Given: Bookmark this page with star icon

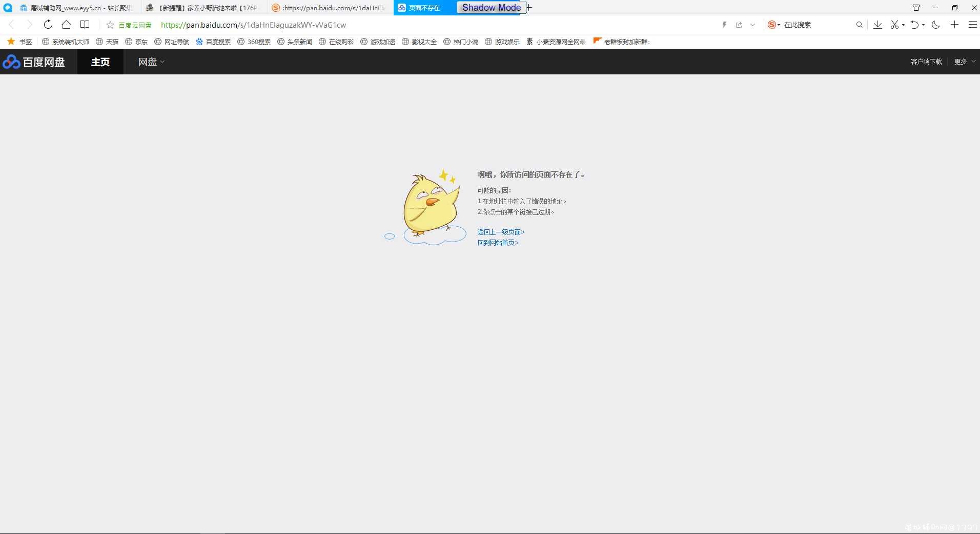Looking at the screenshot, I should coord(110,25).
